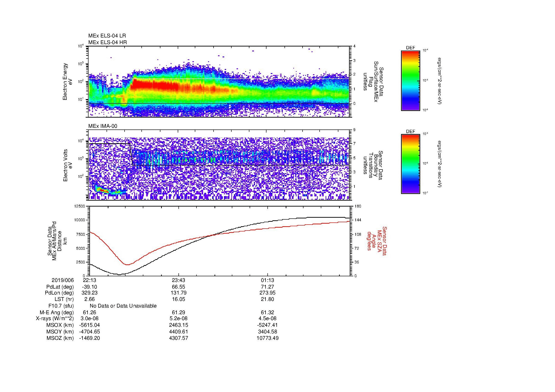Viewport: 555px width, 392px height.
Task: Click the 'M-E Ang (deg)' row label
Action: pos(57,313)
